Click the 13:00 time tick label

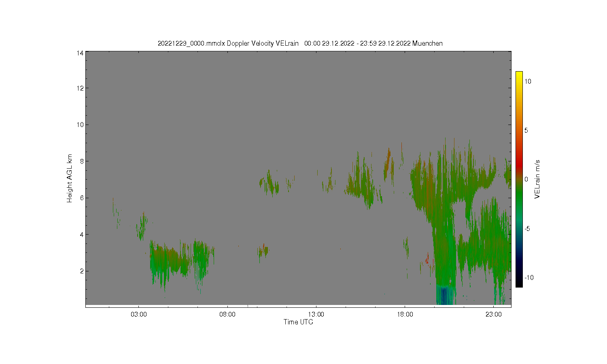tap(316, 314)
